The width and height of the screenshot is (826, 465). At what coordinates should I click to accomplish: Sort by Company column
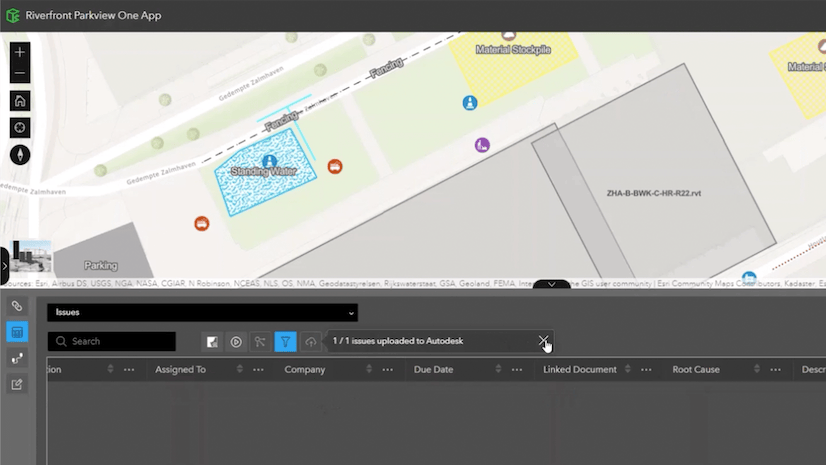(369, 369)
